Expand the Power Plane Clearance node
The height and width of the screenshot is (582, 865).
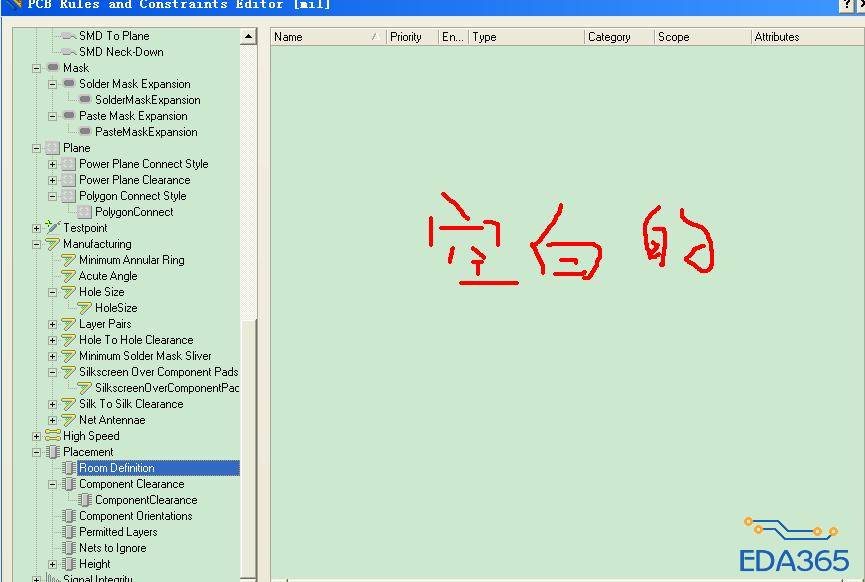coord(52,180)
